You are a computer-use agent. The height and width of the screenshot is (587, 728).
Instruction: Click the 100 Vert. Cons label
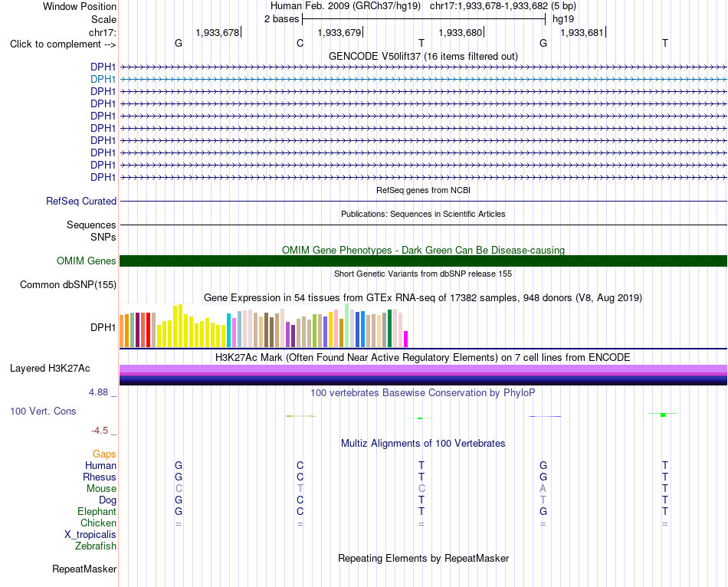click(43, 411)
